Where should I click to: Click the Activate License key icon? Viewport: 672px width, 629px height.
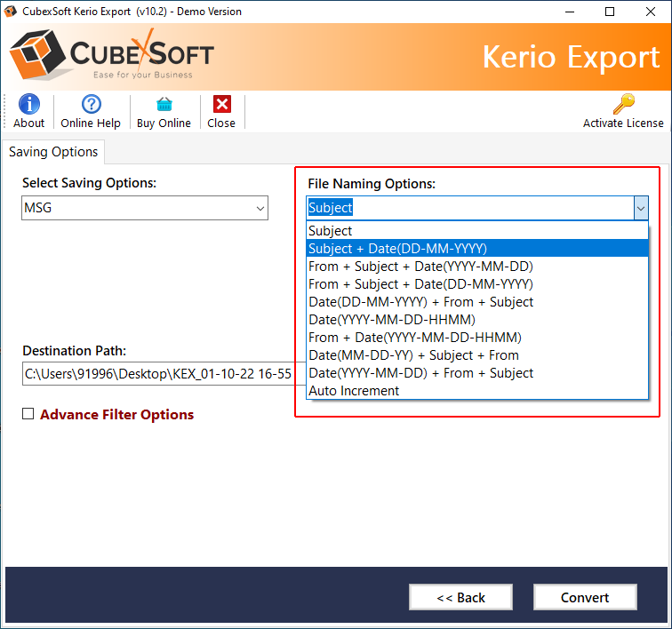(x=624, y=104)
